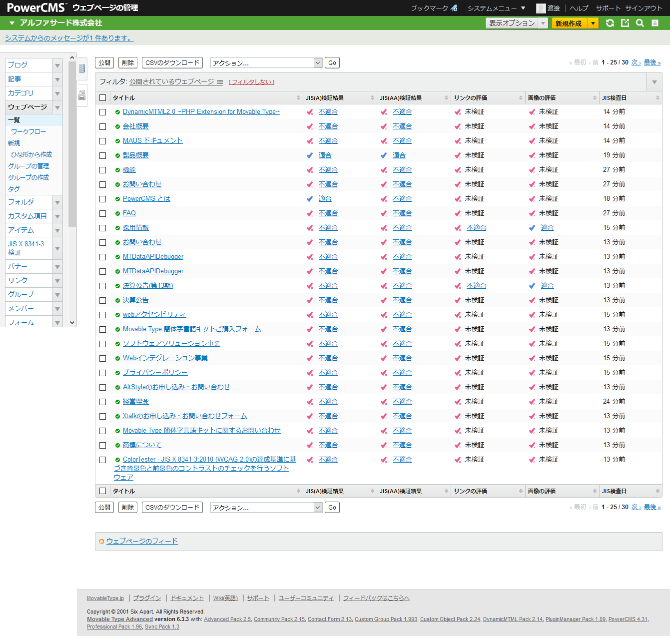Open search with the magnifier icon
Image resolution: width=670 pixels, height=644 pixels.
(x=640, y=23)
